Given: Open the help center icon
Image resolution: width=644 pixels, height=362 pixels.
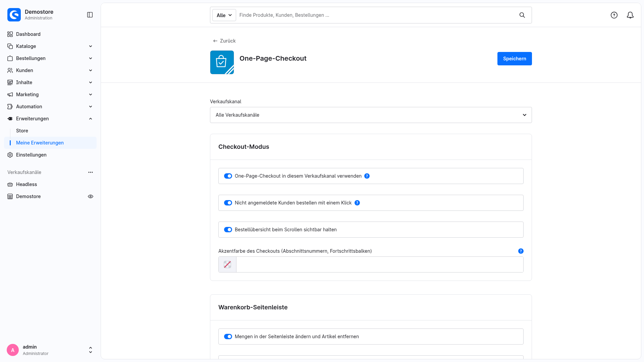Looking at the screenshot, I should coord(614,15).
